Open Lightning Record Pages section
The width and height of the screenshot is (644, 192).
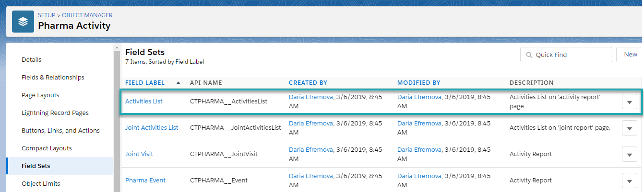(x=55, y=113)
